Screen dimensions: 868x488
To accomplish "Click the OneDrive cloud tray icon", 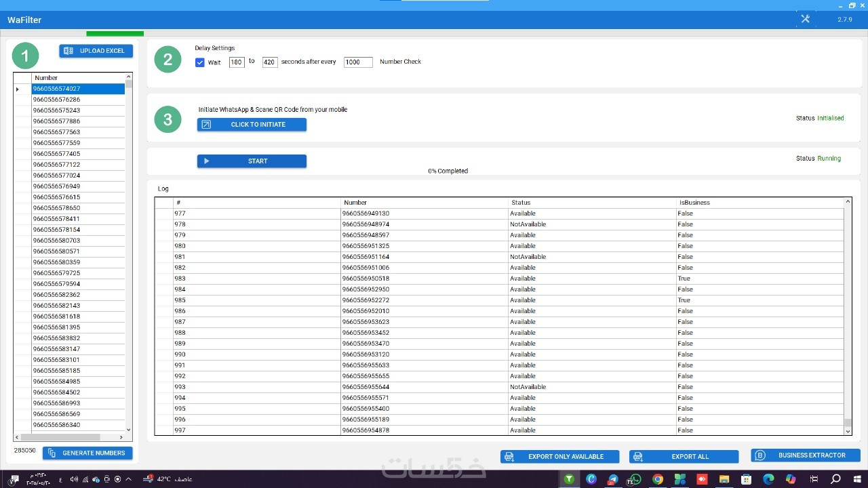I will tap(96, 479).
